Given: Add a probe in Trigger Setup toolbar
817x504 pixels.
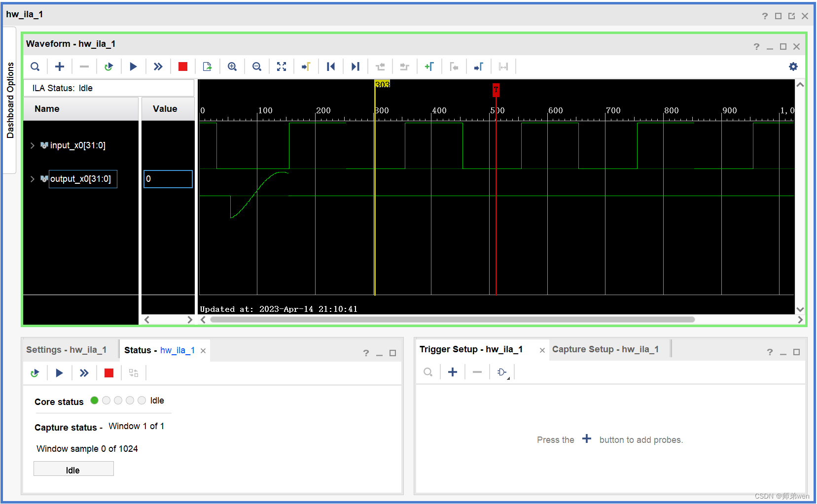Looking at the screenshot, I should [x=452, y=372].
